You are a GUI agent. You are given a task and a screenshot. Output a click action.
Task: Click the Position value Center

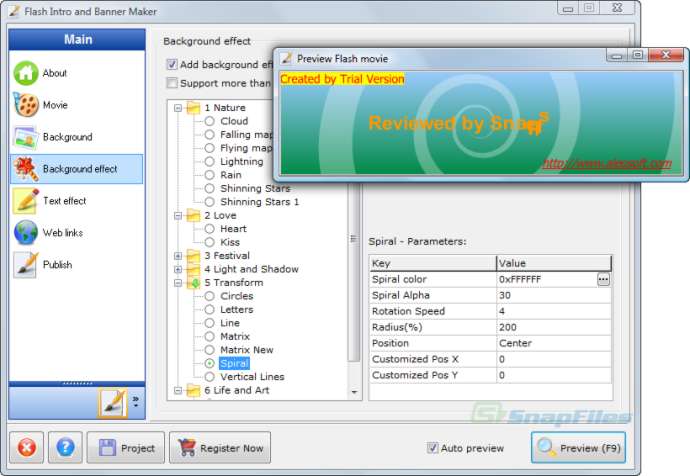point(515,343)
